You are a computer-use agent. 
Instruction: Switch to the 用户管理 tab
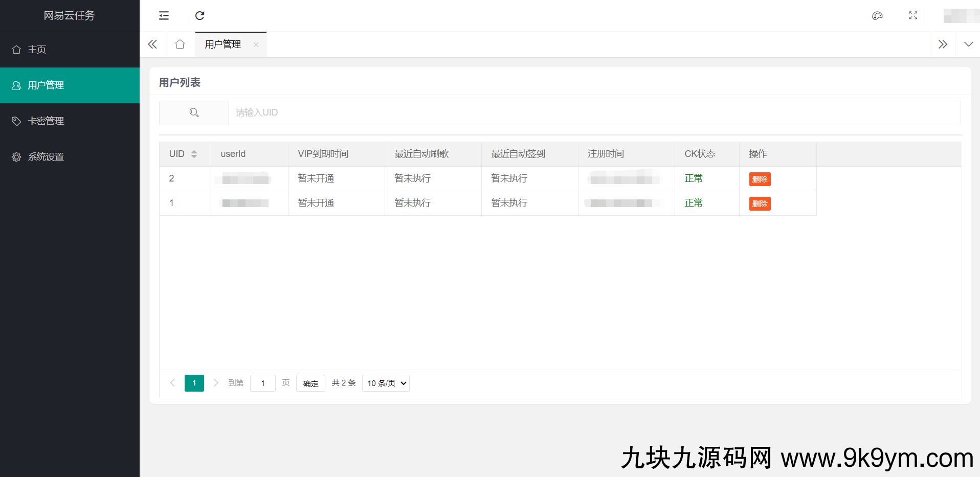(x=222, y=44)
